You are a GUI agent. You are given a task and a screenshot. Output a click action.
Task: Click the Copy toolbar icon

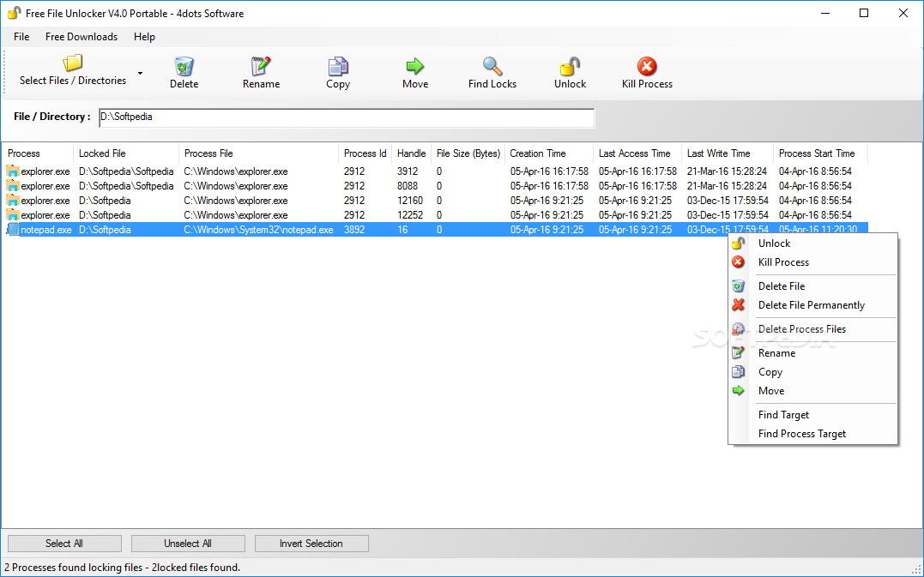tap(338, 66)
